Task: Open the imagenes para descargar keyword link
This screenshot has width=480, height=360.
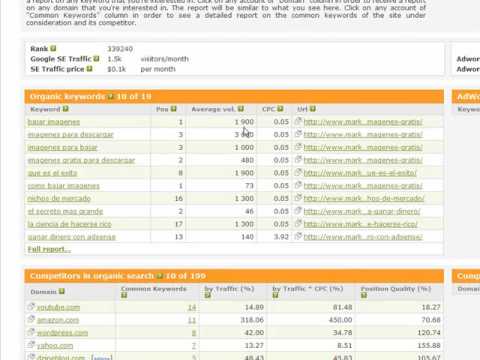Action: [70, 135]
